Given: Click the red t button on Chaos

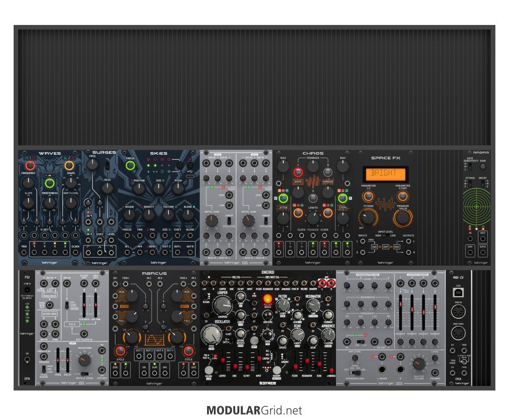Looking at the screenshot, I should (x=298, y=172).
